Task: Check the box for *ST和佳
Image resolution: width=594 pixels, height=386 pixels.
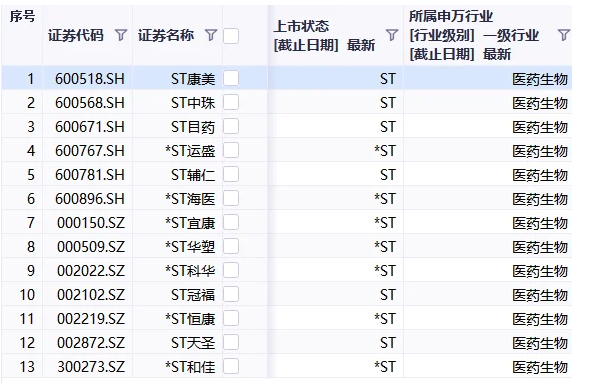Action: [231, 366]
